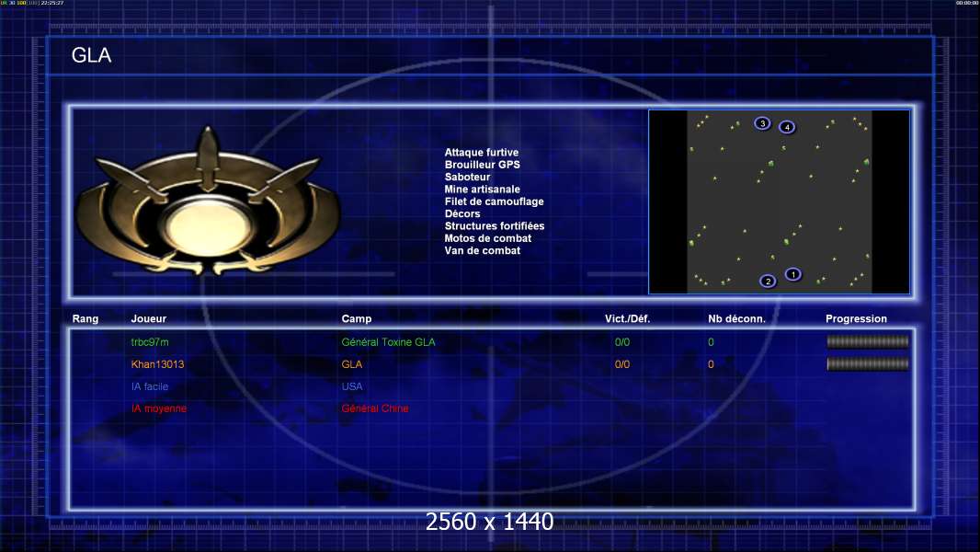This screenshot has width=980, height=552.
Task: Select start position 2 on the minimap
Action: pyautogui.click(x=769, y=282)
